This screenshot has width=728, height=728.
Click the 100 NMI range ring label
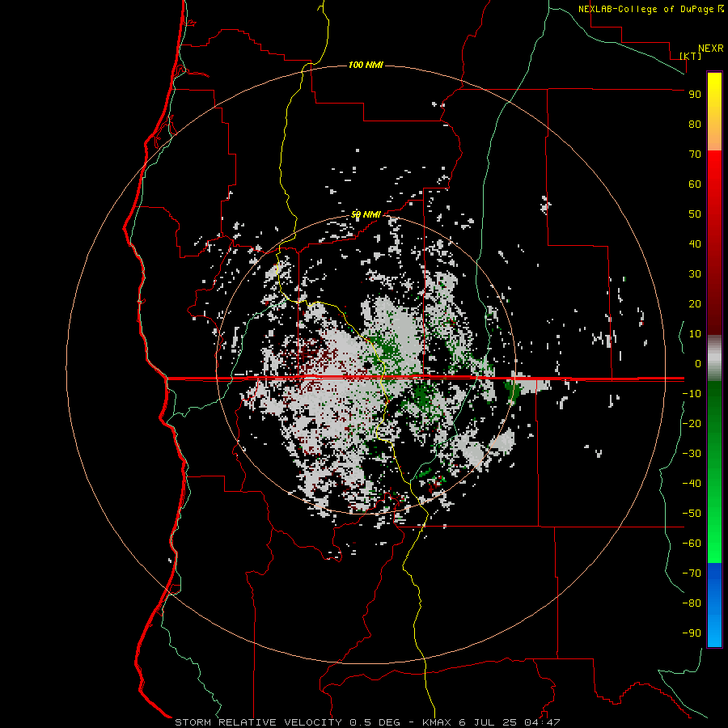point(366,65)
